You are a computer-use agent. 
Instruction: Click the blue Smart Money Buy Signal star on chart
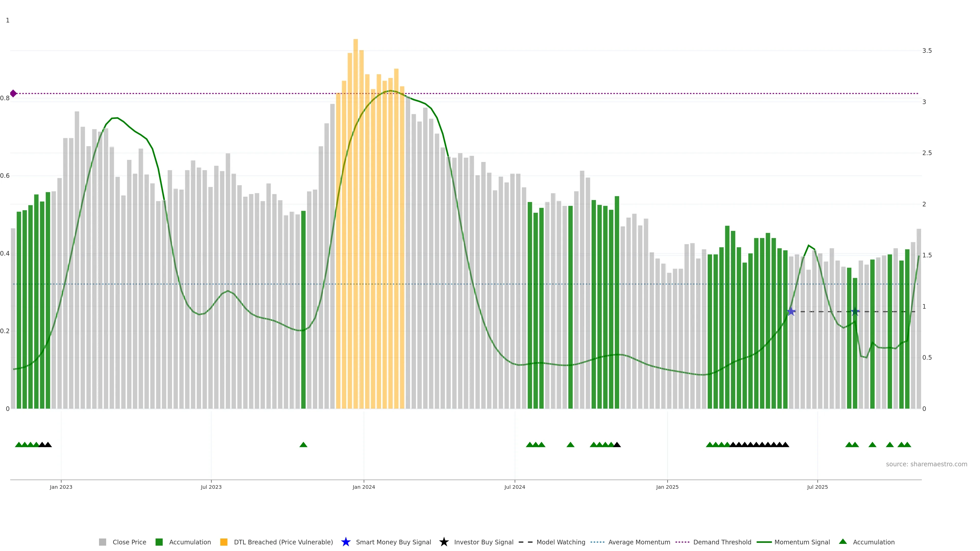pyautogui.click(x=791, y=312)
